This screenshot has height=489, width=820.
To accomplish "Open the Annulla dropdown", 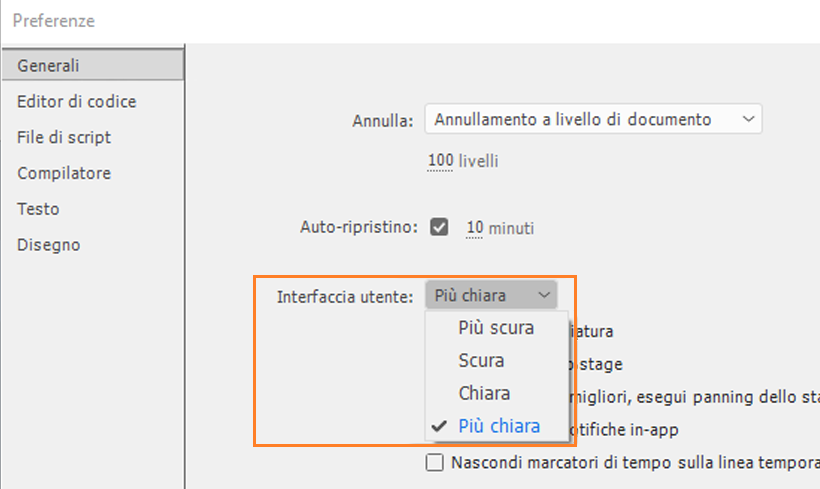I will coord(593,120).
